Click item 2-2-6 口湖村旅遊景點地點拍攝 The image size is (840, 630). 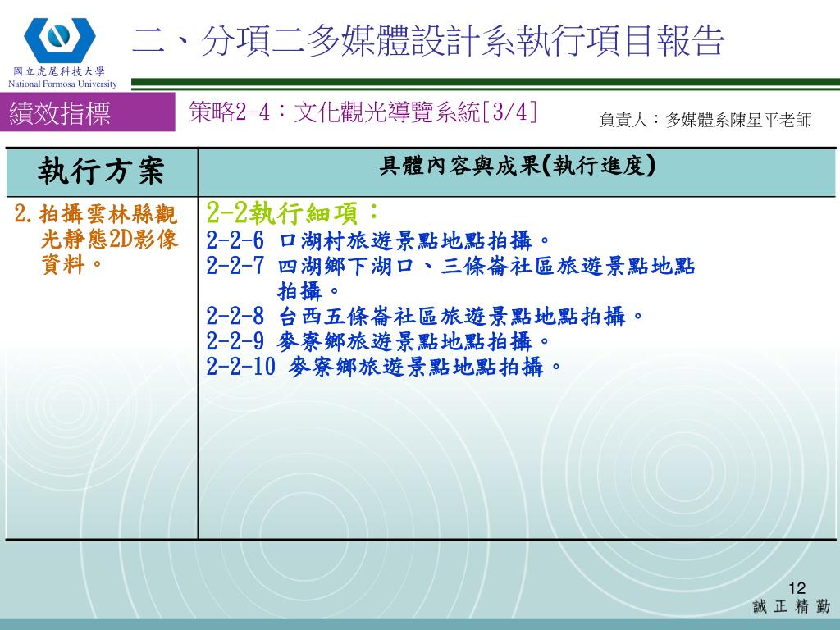pos(378,240)
